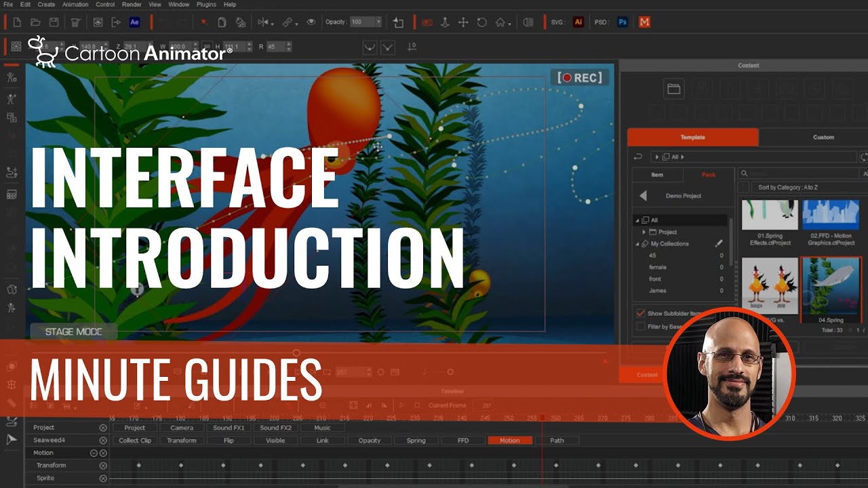
Task: Open the Animation menu
Action: click(x=75, y=4)
